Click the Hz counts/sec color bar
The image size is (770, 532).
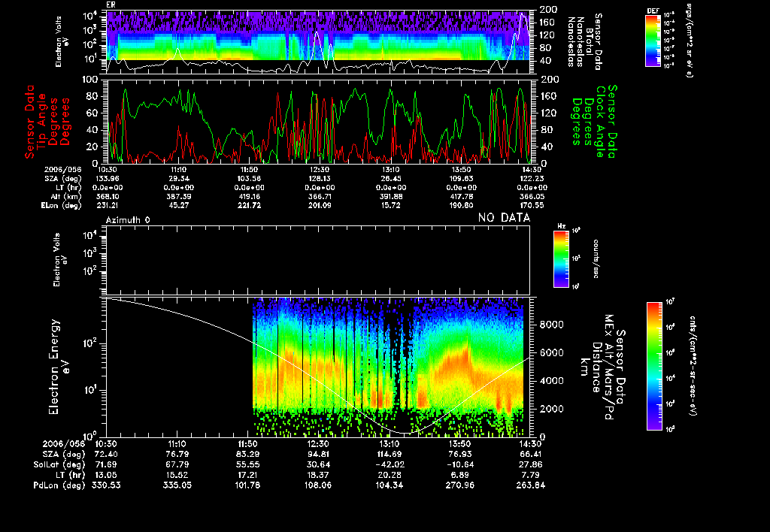tap(561, 258)
